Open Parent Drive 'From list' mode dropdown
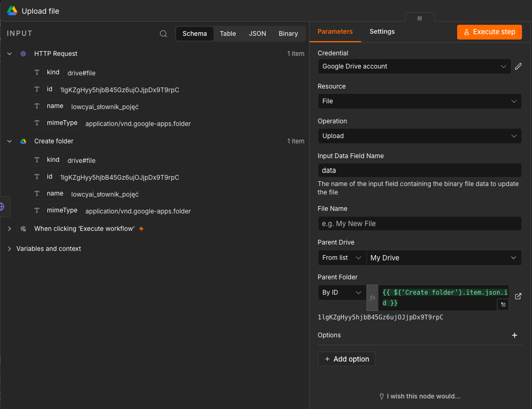The image size is (532, 409). pos(342,258)
